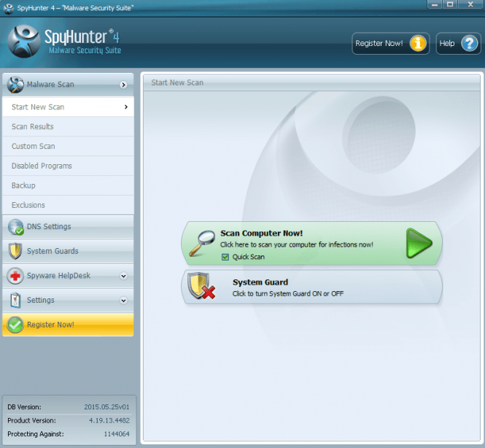
Task: Open Spyware HelpDesk in the sidebar
Action: coord(68,276)
